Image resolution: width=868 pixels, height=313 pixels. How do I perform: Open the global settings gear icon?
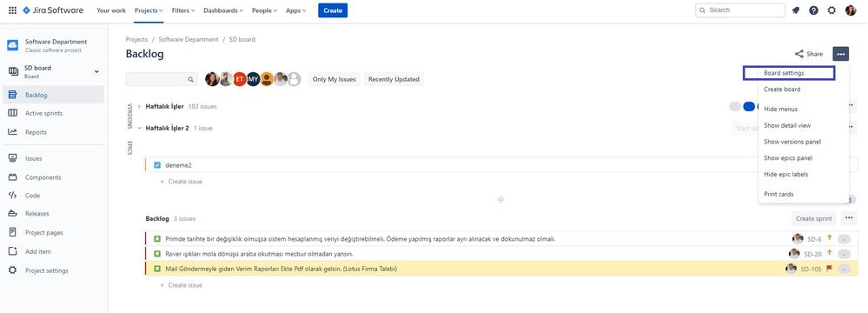(x=832, y=10)
